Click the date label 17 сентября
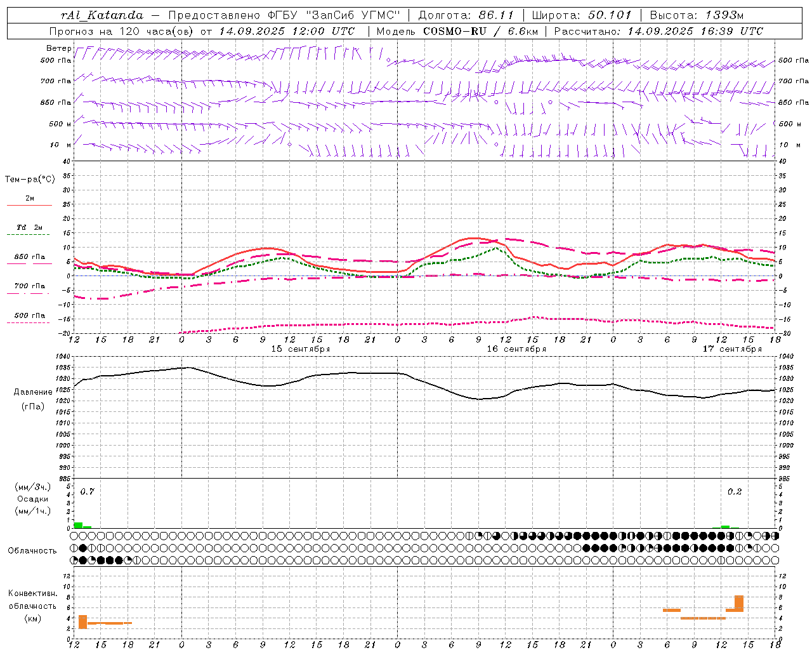This screenshot has width=812, height=650. 732,349
